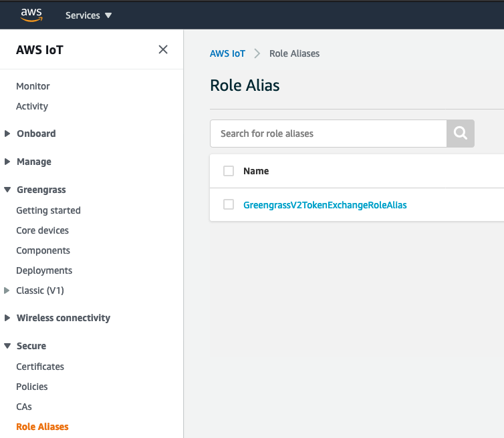Open the Services dropdown menu
Screen dimensions: 504x438
(88, 15)
